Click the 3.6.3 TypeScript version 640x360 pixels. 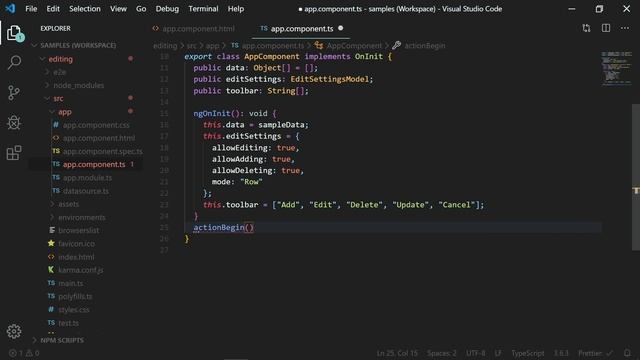561,353
